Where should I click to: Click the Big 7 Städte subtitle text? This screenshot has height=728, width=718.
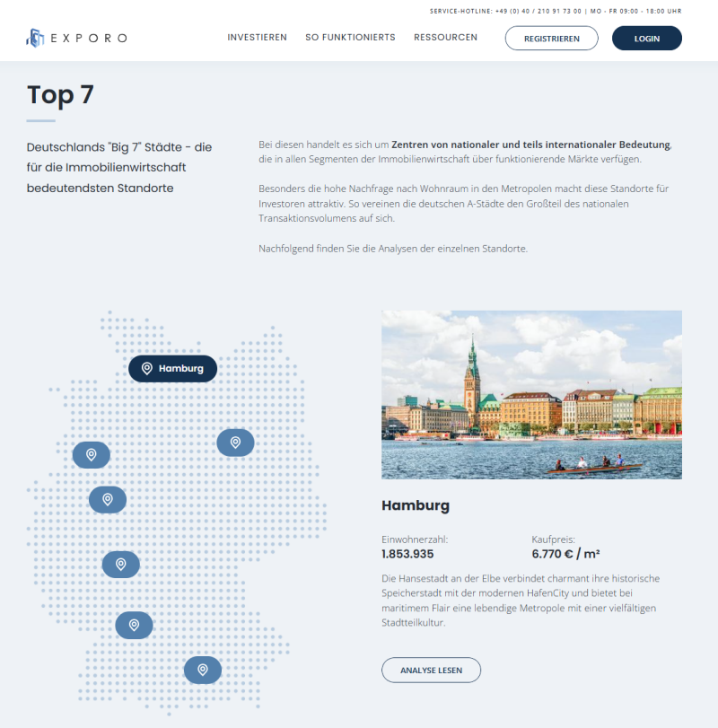[x=119, y=168]
